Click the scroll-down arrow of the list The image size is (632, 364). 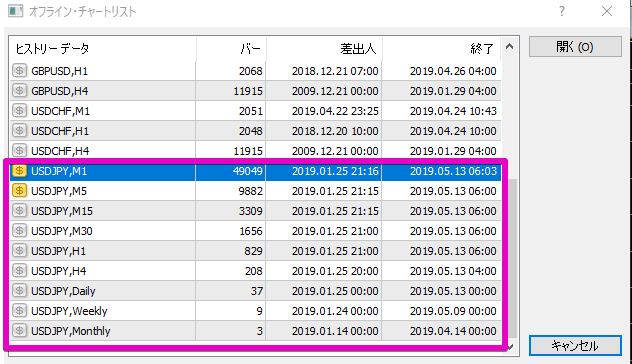(510, 347)
